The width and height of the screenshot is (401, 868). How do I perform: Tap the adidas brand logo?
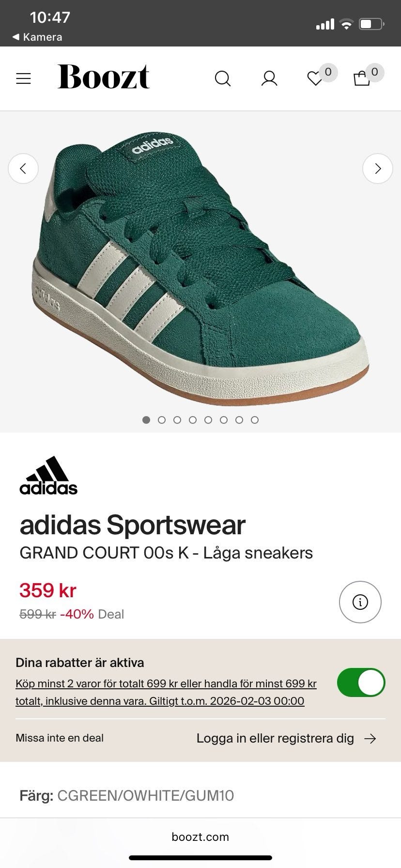coord(48,476)
